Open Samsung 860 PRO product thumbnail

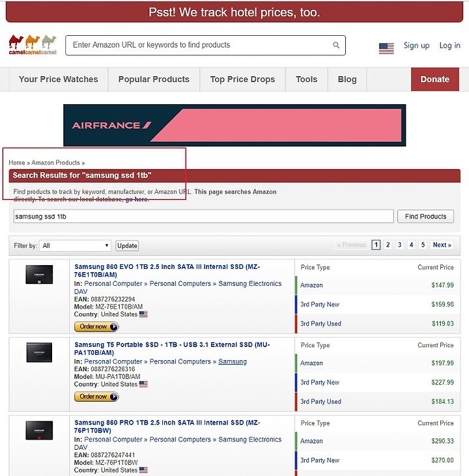coord(39,430)
